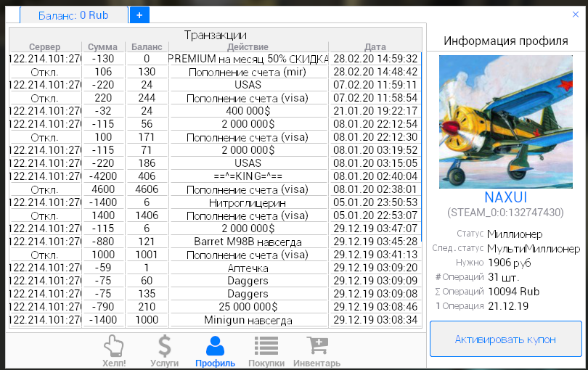This screenshot has height=370, width=588.
Task: Click the STEAM_0:0:132747430 ID text
Action: (505, 213)
